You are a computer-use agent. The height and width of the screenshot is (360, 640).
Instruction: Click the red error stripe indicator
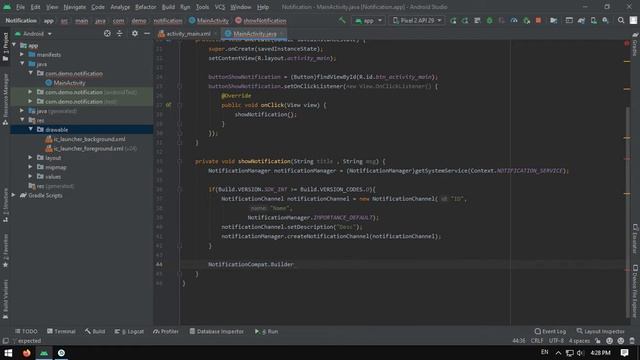[627, 43]
